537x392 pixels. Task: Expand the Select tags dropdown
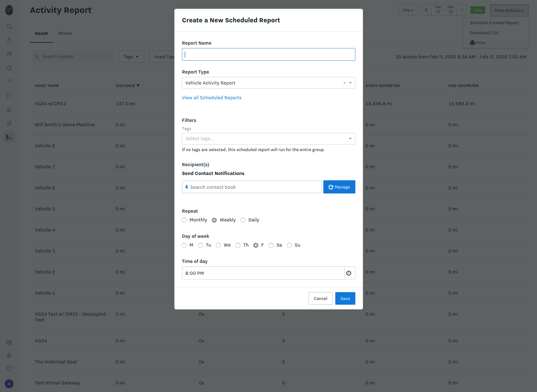pyautogui.click(x=350, y=139)
